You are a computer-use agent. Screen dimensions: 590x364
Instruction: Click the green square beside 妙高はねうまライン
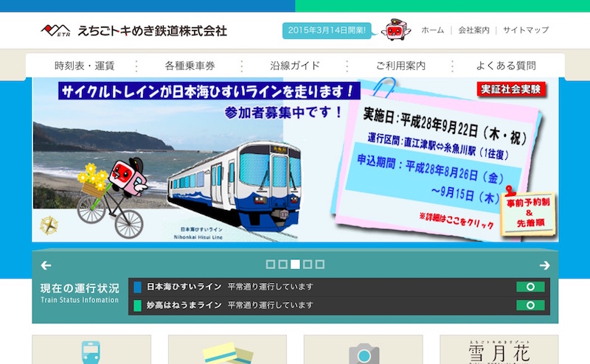(x=137, y=305)
